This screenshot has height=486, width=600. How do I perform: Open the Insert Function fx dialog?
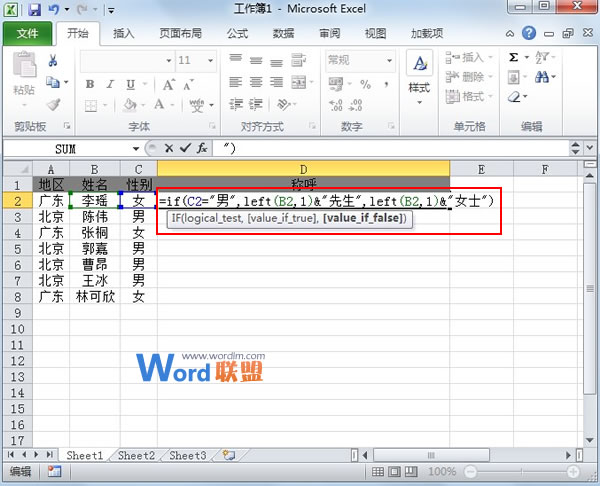[201, 148]
